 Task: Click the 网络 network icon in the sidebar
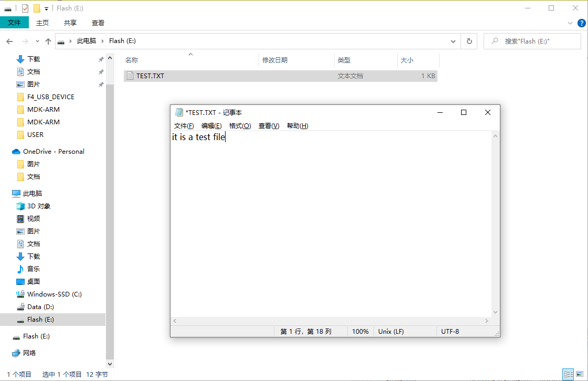pyautogui.click(x=16, y=353)
